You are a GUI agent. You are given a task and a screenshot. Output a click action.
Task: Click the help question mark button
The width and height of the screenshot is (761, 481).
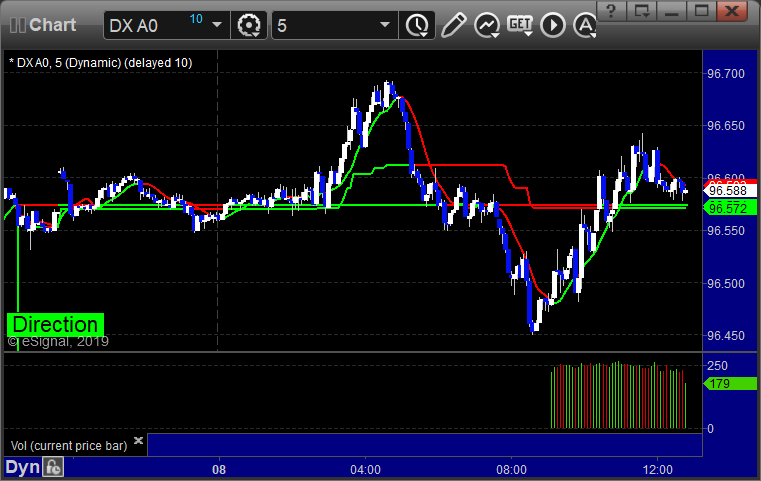click(x=611, y=10)
